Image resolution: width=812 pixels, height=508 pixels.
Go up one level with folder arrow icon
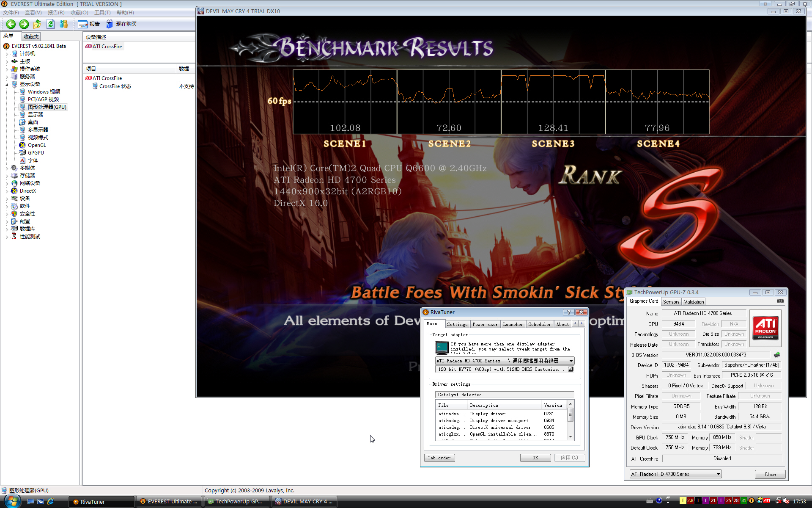coord(37,24)
